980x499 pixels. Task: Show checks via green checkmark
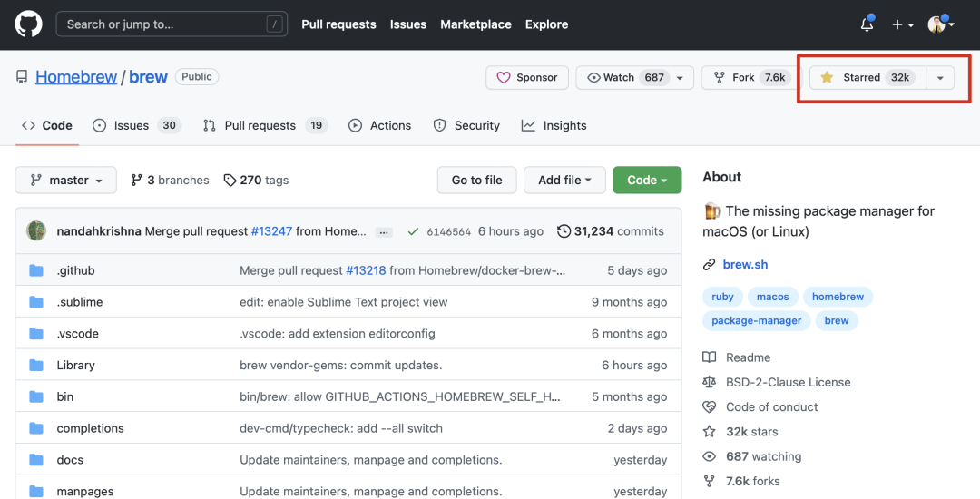coord(413,231)
